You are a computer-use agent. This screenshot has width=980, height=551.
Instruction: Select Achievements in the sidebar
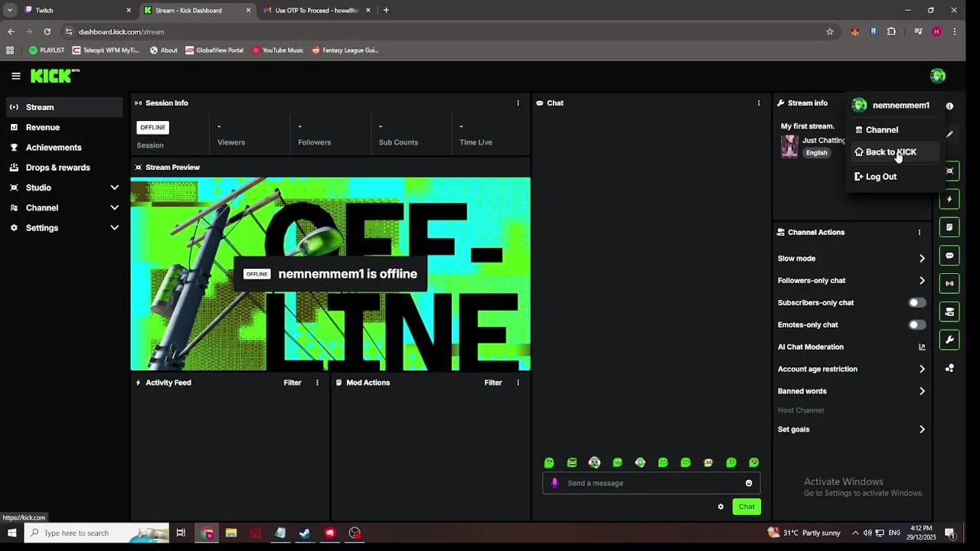[64, 147]
